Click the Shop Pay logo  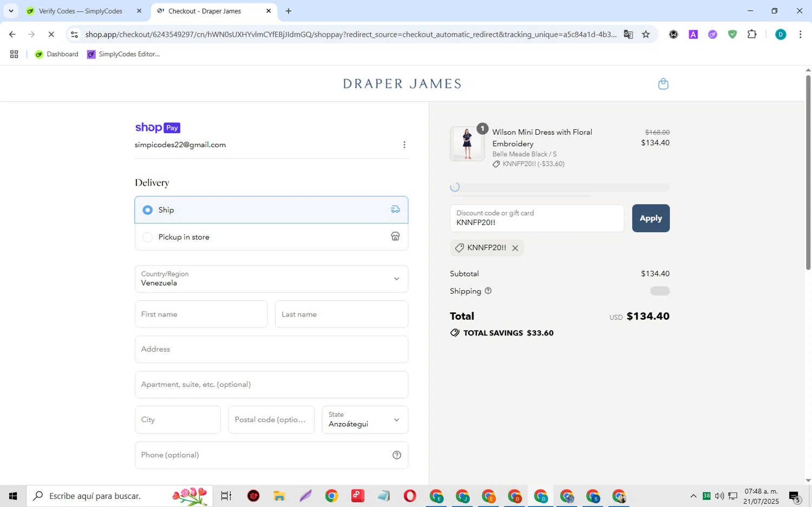click(x=158, y=128)
